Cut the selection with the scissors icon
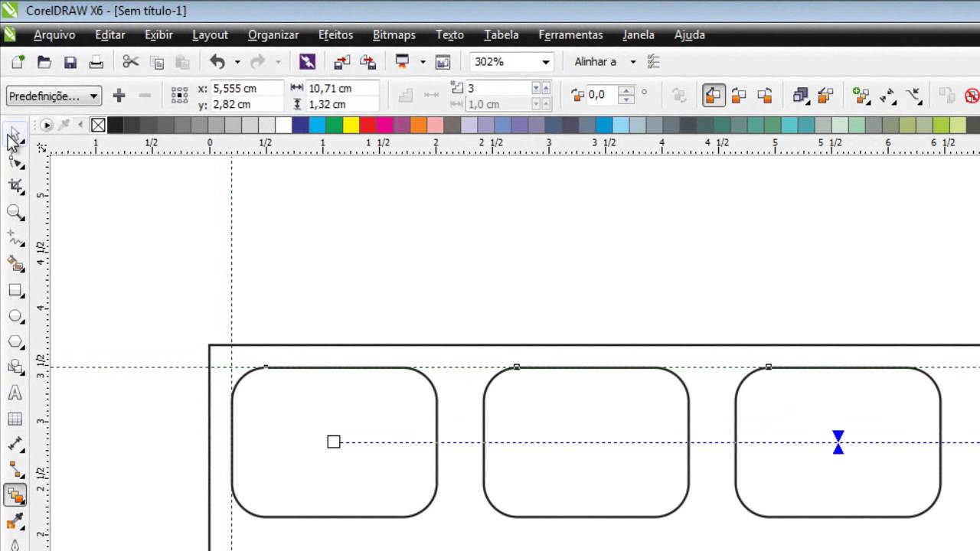The width and height of the screenshot is (980, 551). pyautogui.click(x=131, y=62)
